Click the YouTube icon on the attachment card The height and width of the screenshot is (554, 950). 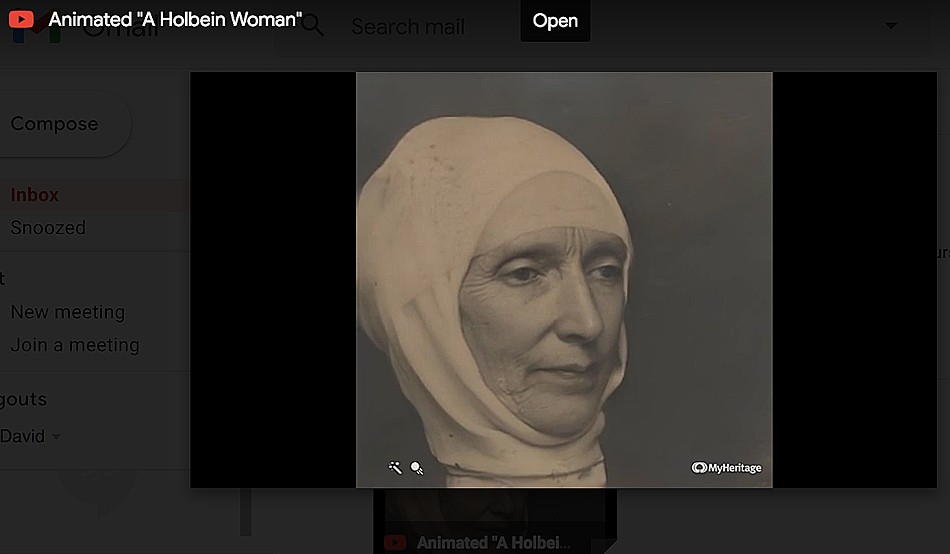(395, 543)
